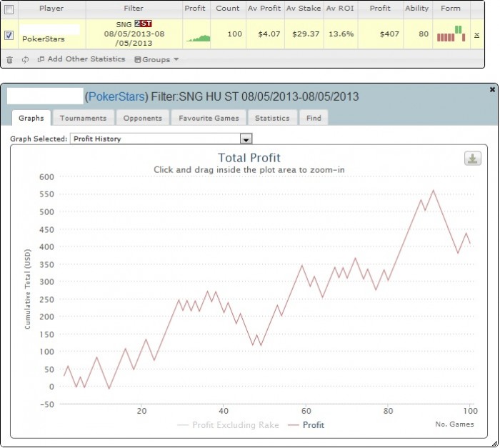This screenshot has height=448, width=500.
Task: Click the 13.6% Av ROI value
Action: (x=341, y=34)
